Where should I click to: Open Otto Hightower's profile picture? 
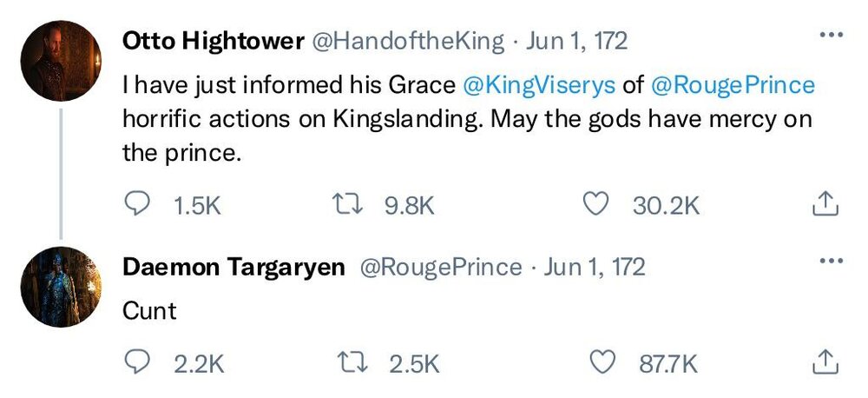click(61, 59)
